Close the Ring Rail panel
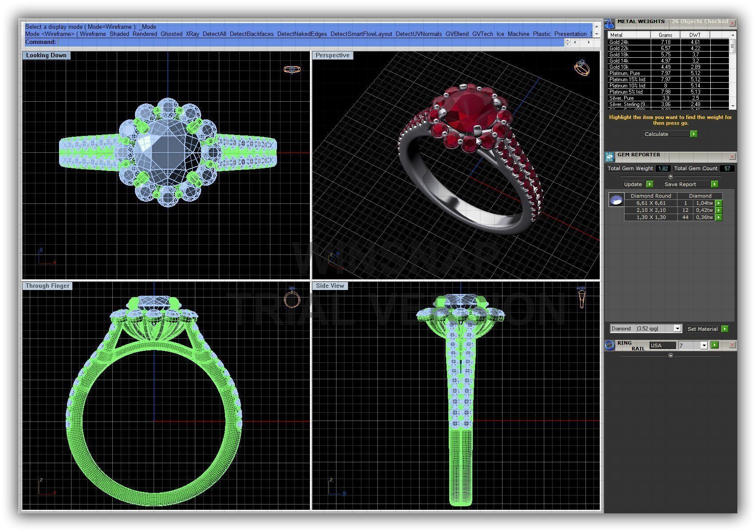This screenshot has height=532, width=756. click(x=732, y=345)
